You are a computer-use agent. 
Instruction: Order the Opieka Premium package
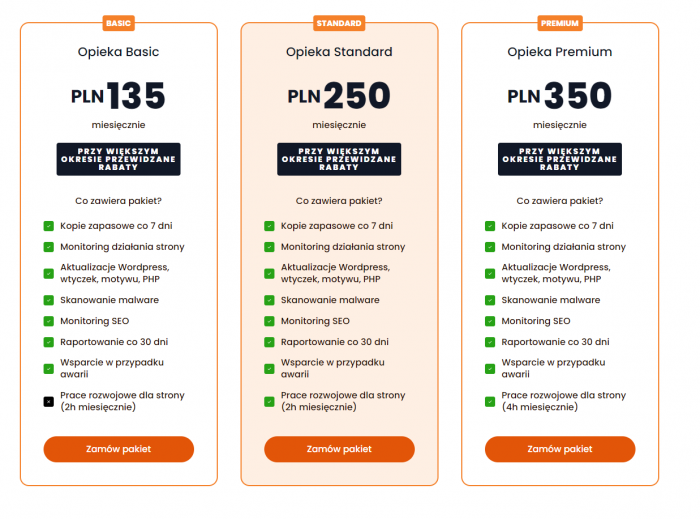tap(560, 449)
